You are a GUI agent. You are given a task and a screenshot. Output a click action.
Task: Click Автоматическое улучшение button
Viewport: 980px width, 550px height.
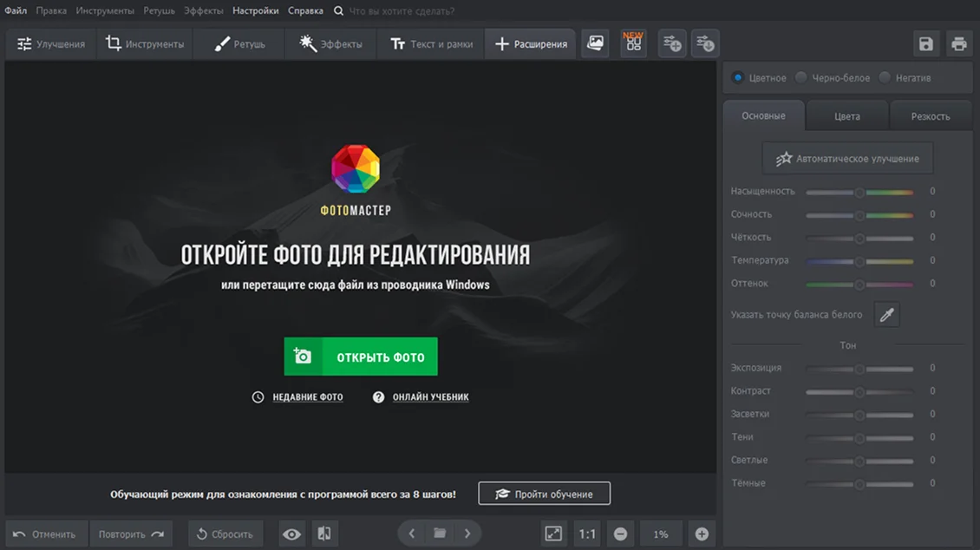pyautogui.click(x=847, y=158)
